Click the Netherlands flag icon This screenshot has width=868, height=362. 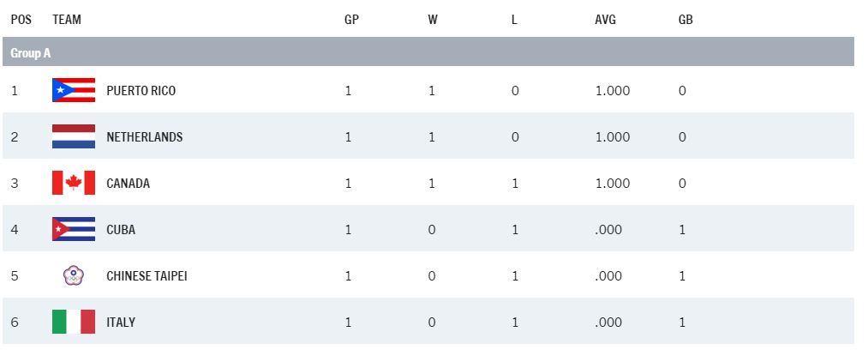(x=73, y=136)
